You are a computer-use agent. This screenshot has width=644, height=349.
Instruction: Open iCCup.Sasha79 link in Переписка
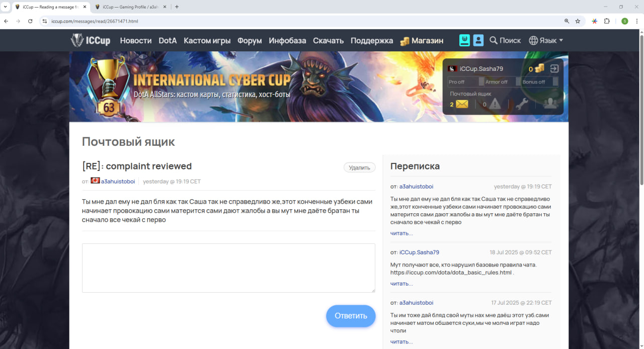(419, 252)
